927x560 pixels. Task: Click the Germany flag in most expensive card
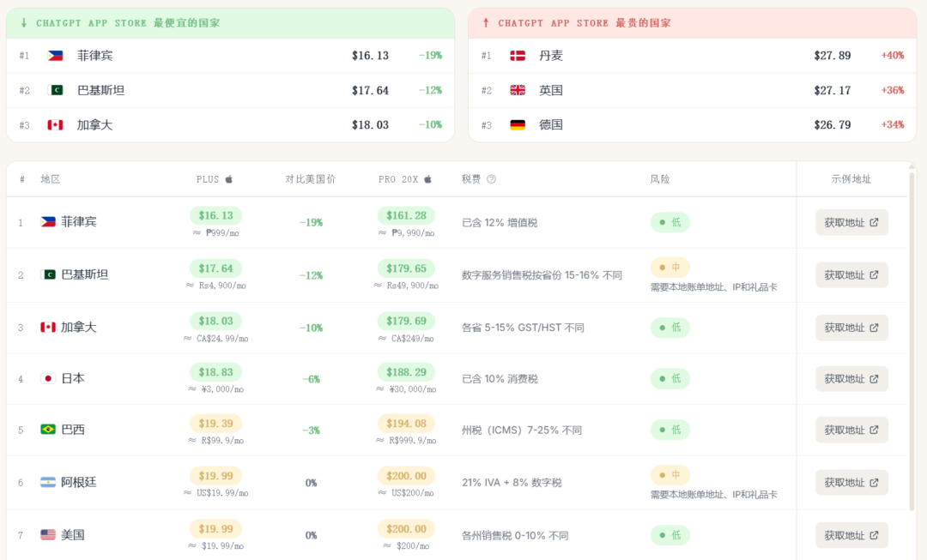tap(518, 124)
